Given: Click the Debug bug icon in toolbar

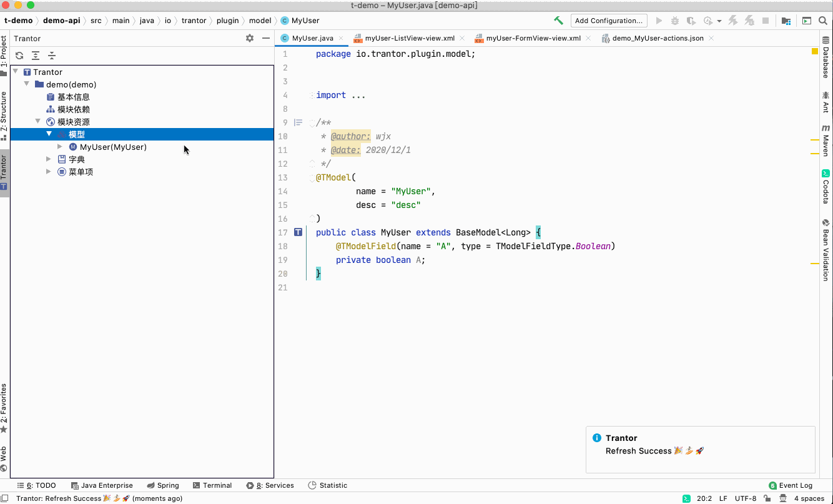Looking at the screenshot, I should pyautogui.click(x=675, y=21).
